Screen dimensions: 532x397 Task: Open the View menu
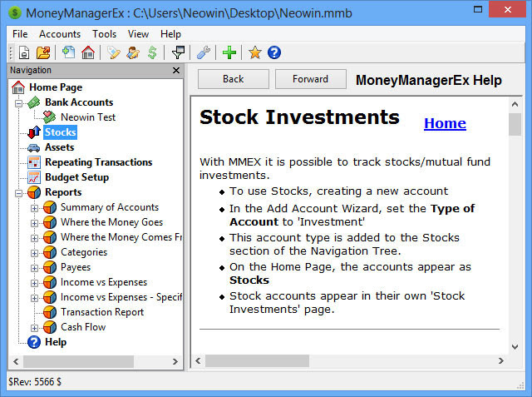(x=138, y=34)
